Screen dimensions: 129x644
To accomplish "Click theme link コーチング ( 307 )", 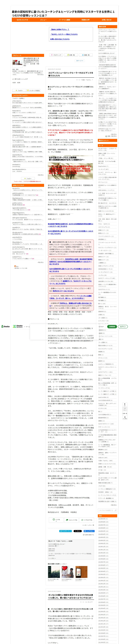I will (x=103, y=169).
